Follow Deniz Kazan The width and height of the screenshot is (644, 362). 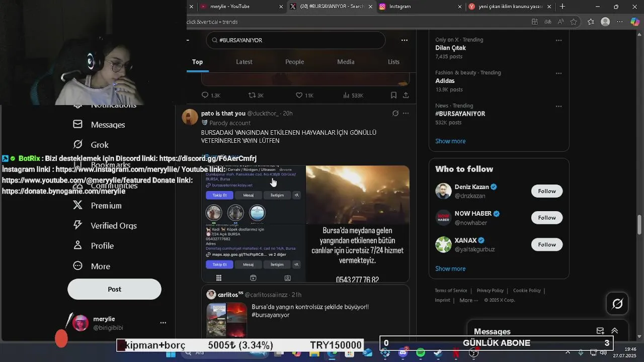point(547,191)
